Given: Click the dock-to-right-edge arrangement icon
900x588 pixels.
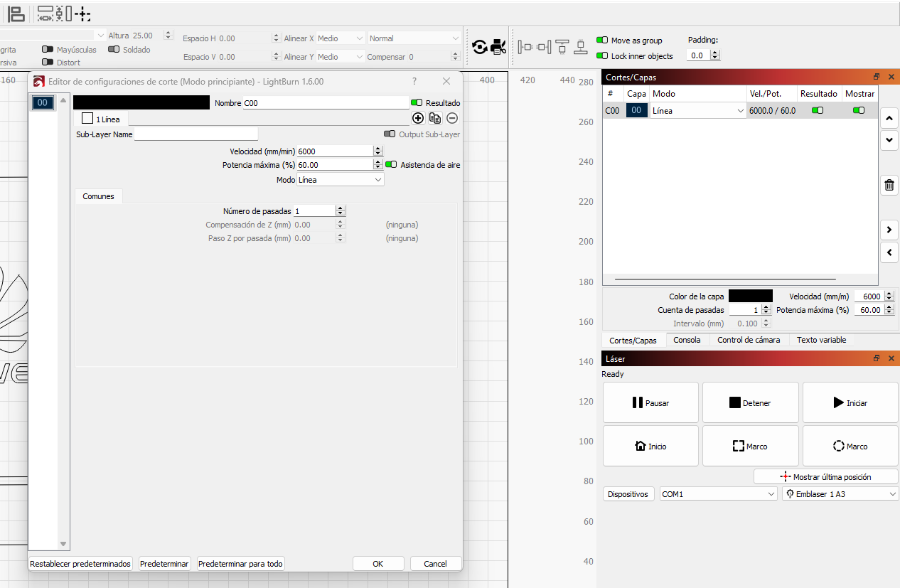Looking at the screenshot, I should (x=544, y=48).
